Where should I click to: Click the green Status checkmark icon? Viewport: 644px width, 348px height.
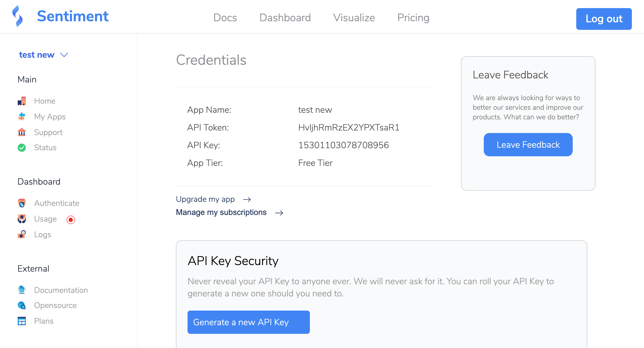click(22, 148)
